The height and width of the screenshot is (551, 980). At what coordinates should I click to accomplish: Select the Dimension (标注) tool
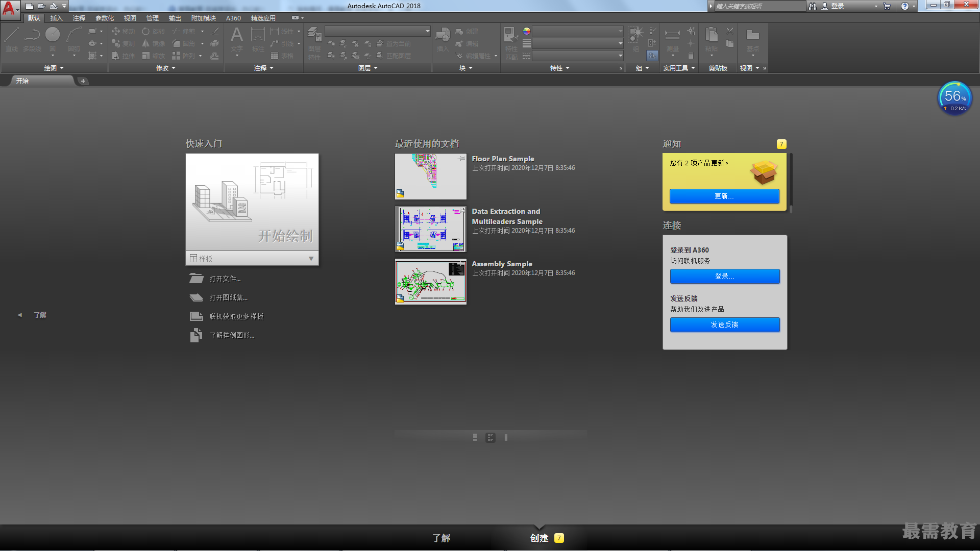(x=258, y=39)
